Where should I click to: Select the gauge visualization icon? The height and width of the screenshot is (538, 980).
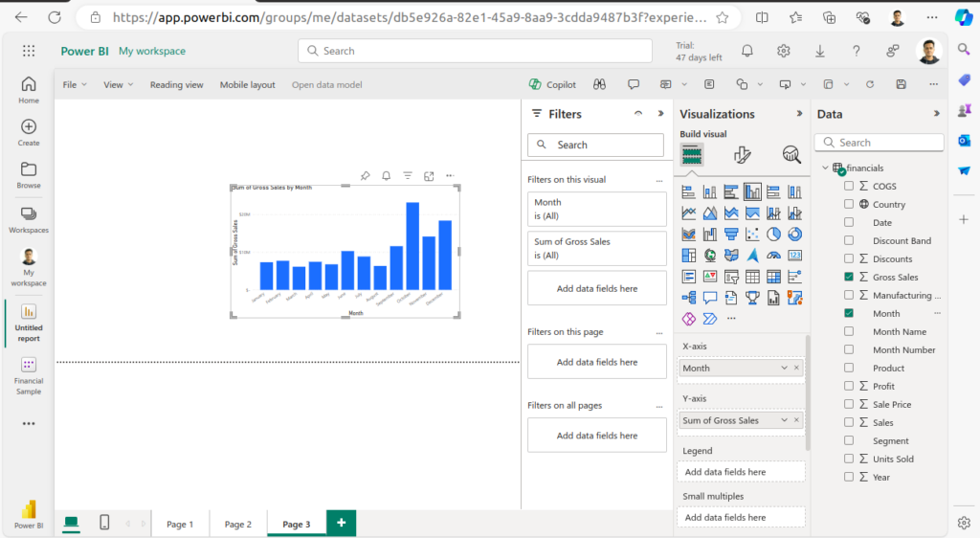point(773,256)
